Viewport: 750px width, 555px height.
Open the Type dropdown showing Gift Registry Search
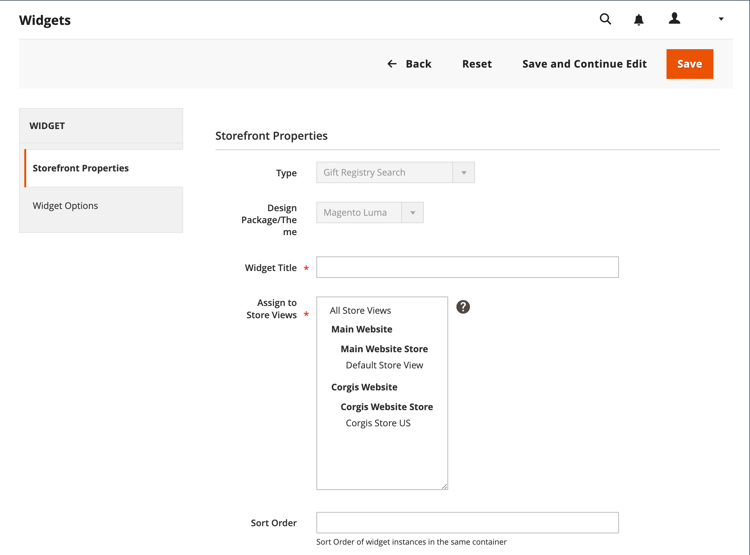[395, 172]
